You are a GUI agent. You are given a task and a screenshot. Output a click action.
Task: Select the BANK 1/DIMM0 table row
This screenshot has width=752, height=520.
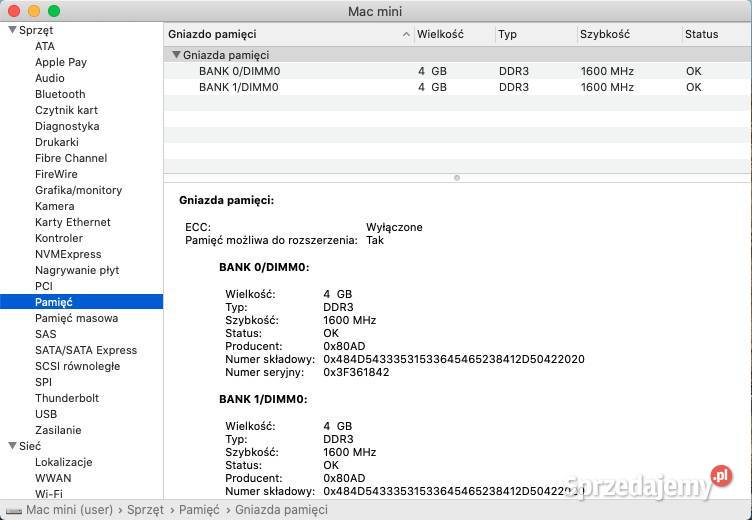tap(457, 87)
